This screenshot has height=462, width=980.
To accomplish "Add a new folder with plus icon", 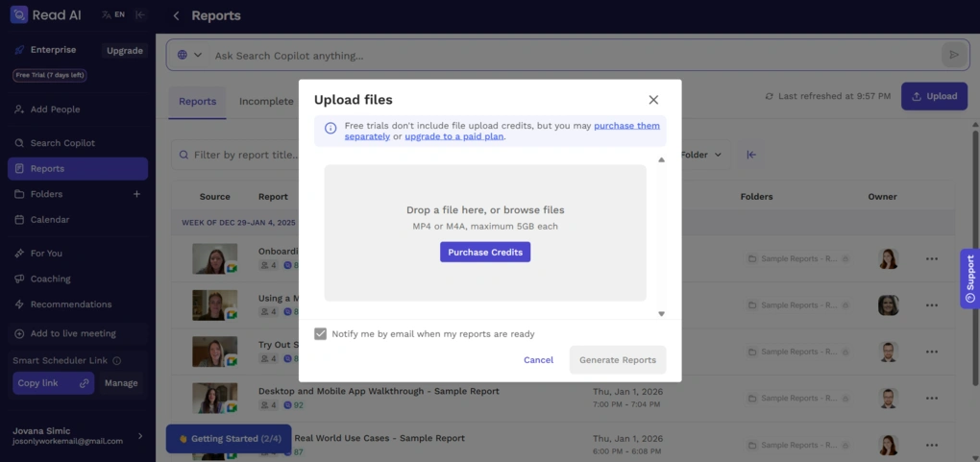I will [x=136, y=194].
